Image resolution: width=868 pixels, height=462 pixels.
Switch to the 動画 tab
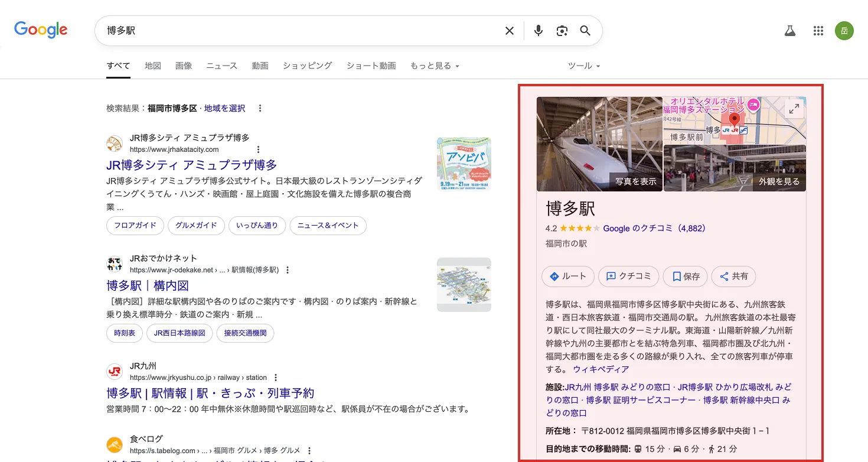point(260,66)
